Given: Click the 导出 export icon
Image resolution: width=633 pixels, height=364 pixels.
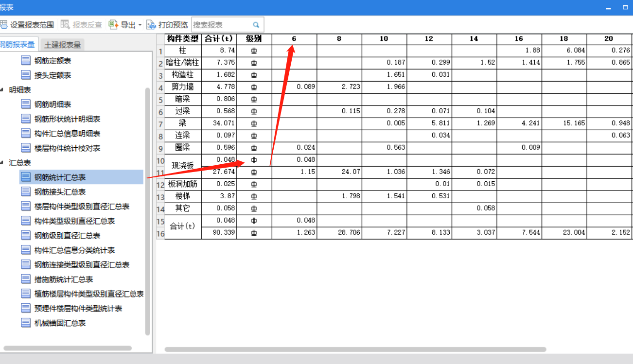Looking at the screenshot, I should click(x=113, y=25).
